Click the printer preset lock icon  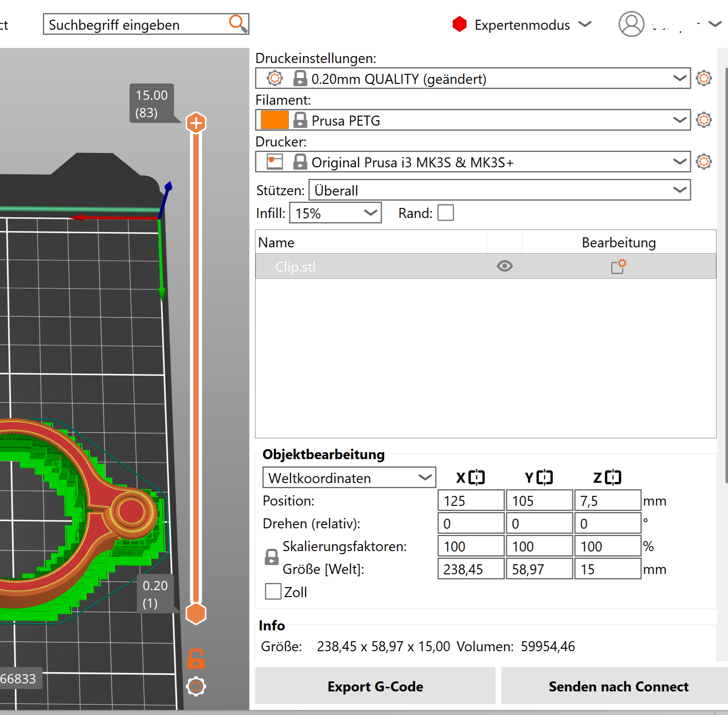point(300,162)
